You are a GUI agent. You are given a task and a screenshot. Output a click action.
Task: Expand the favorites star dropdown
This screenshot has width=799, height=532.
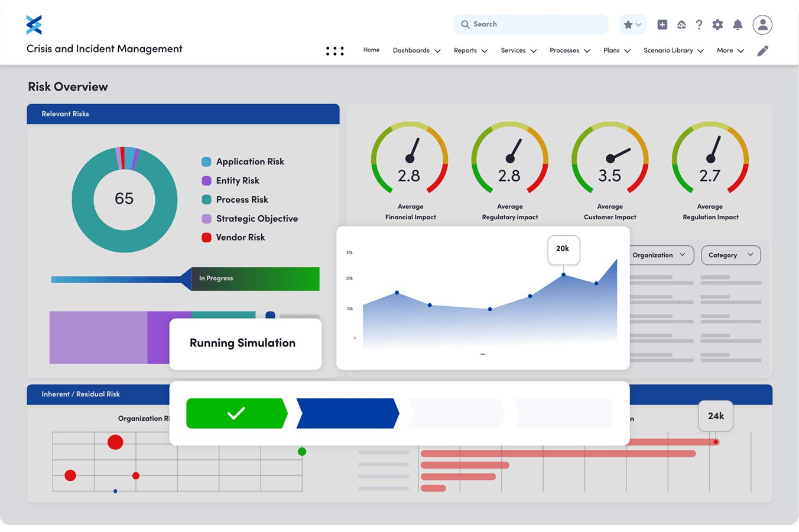[x=633, y=24]
